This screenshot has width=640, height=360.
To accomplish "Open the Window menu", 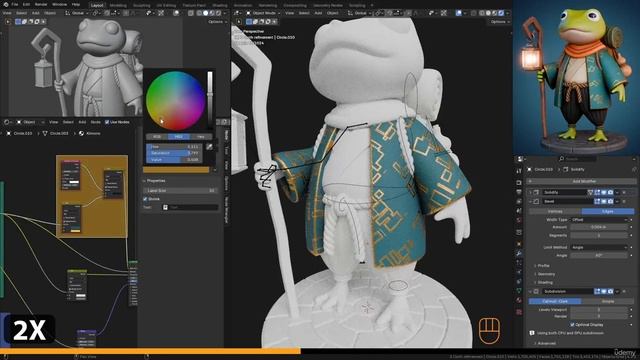I will 60,4.
